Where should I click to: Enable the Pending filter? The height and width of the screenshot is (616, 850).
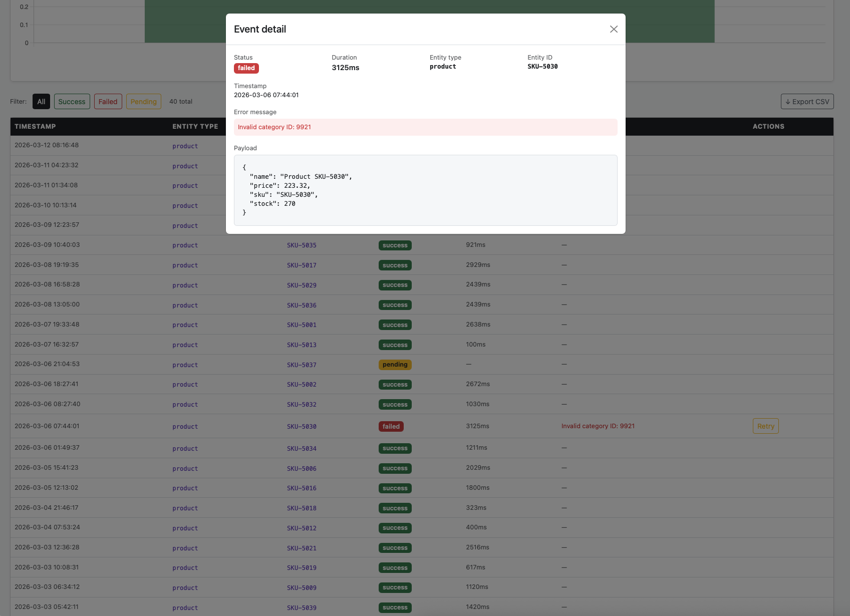click(143, 101)
